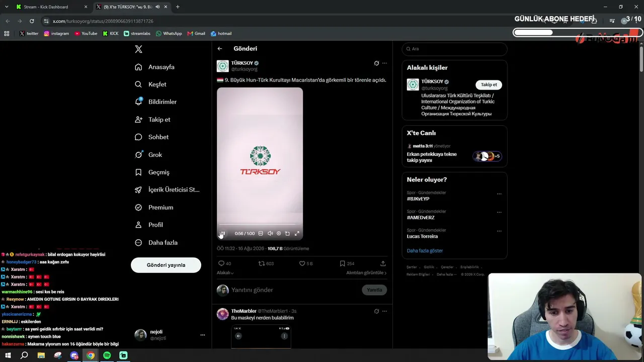The height and width of the screenshot is (362, 644).
Task: Follow TÜRKSOY with Takip et button
Action: 489,84
